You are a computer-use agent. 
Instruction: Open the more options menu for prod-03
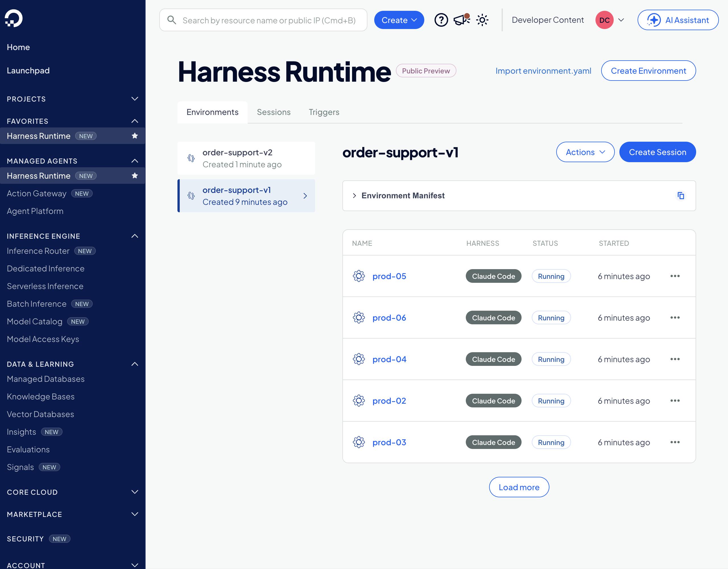pyautogui.click(x=675, y=442)
